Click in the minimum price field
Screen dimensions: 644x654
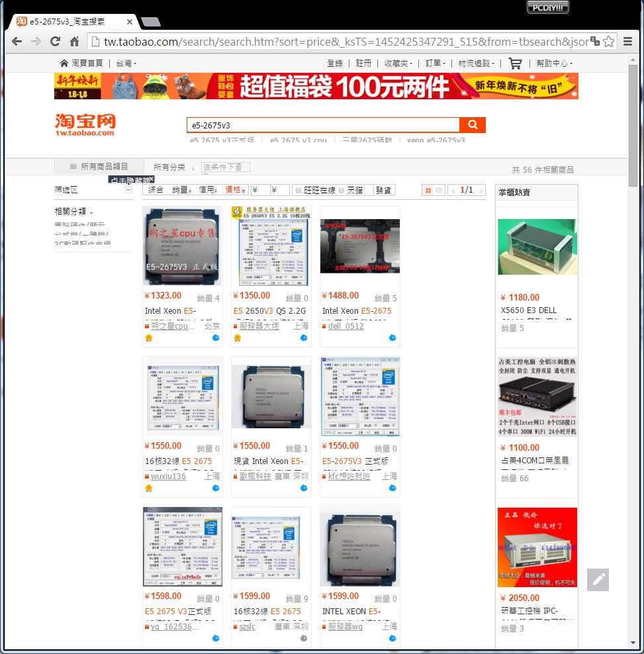(259, 190)
